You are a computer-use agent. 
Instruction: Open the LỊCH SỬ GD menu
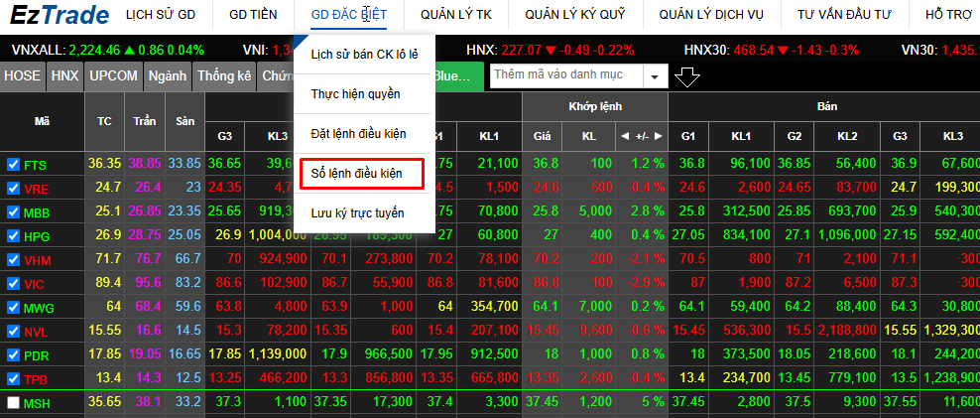[x=161, y=15]
